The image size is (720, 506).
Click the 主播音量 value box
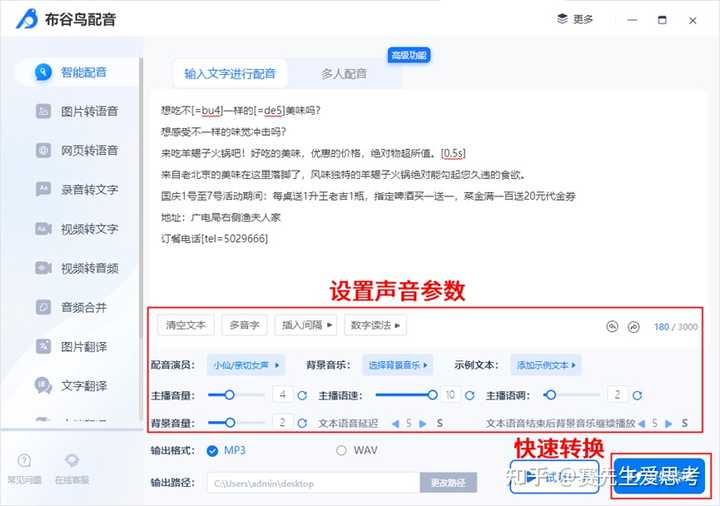pos(283,395)
